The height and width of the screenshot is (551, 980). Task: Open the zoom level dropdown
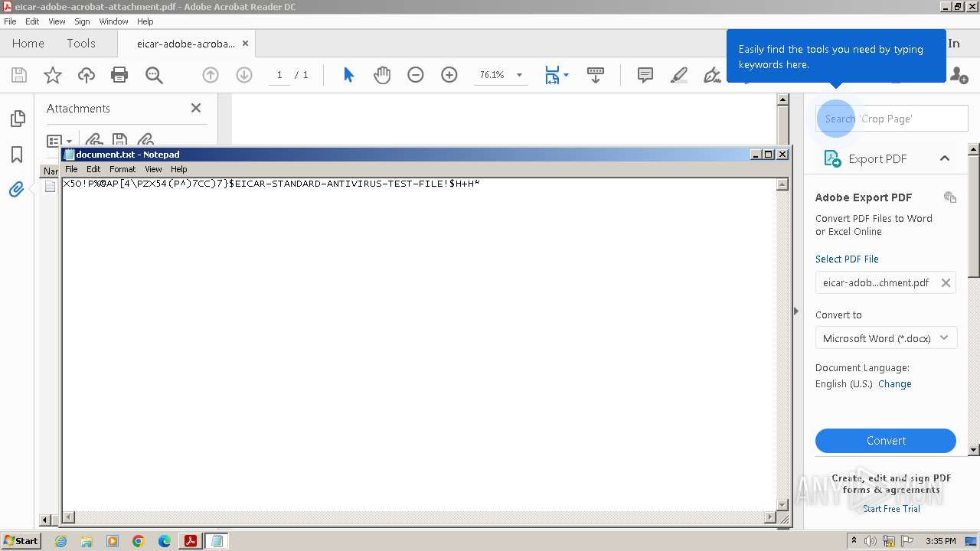point(519,75)
